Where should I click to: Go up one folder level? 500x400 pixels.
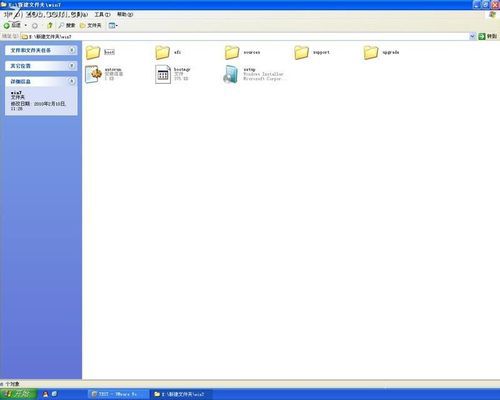point(50,25)
